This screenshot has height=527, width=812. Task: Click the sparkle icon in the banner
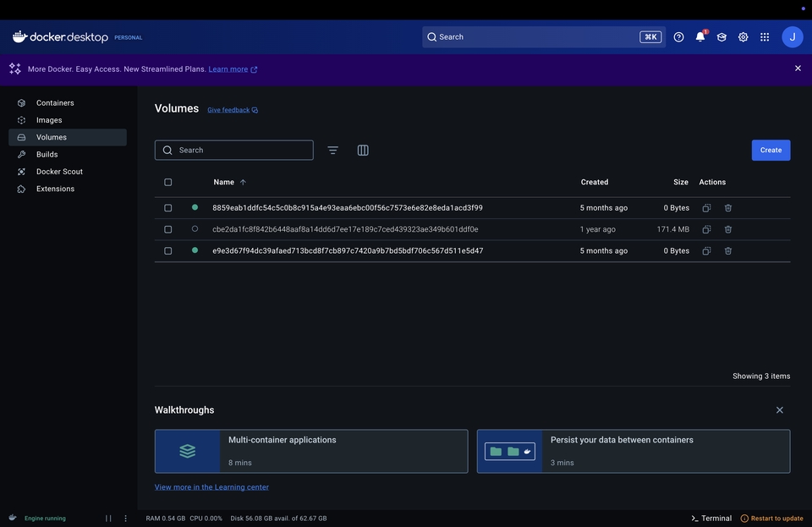[x=15, y=69]
